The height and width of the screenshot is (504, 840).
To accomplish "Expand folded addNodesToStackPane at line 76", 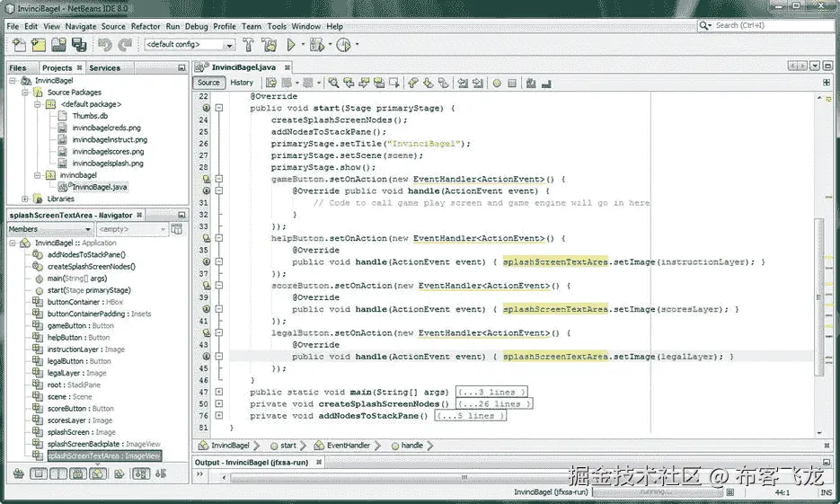I will tap(219, 416).
